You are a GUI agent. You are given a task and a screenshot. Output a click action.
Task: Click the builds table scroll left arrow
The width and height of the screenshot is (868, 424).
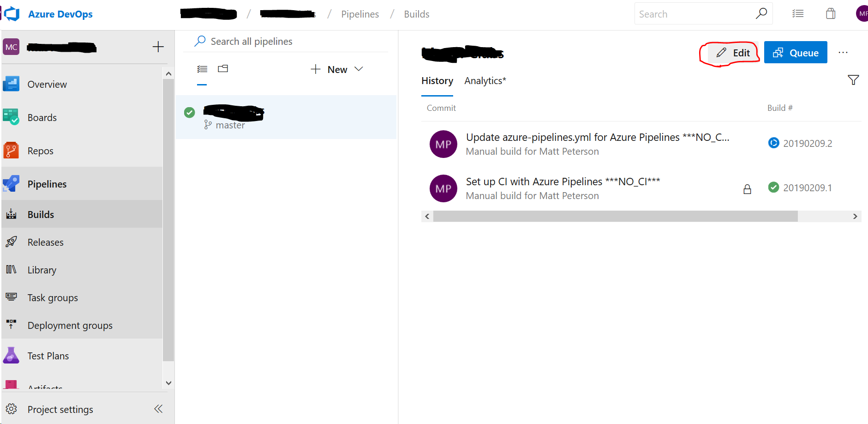tap(427, 216)
